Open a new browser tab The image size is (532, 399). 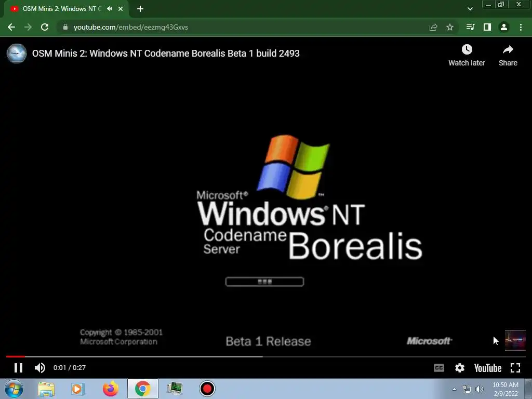[140, 9]
